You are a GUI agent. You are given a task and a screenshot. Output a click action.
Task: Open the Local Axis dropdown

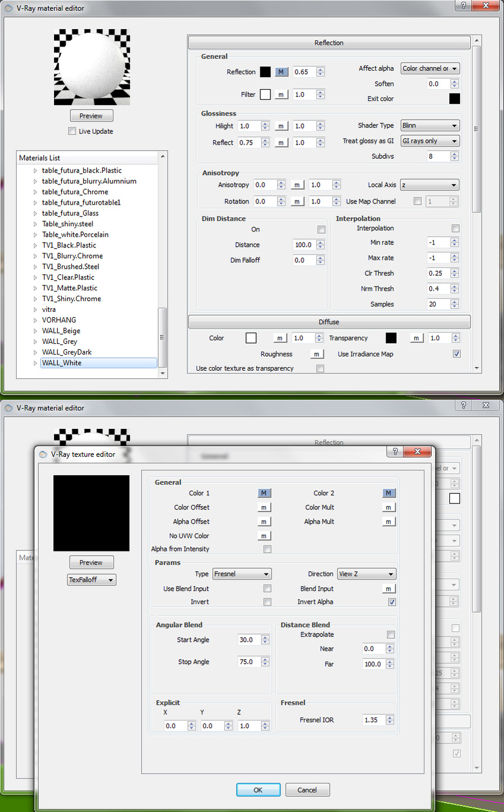click(430, 185)
